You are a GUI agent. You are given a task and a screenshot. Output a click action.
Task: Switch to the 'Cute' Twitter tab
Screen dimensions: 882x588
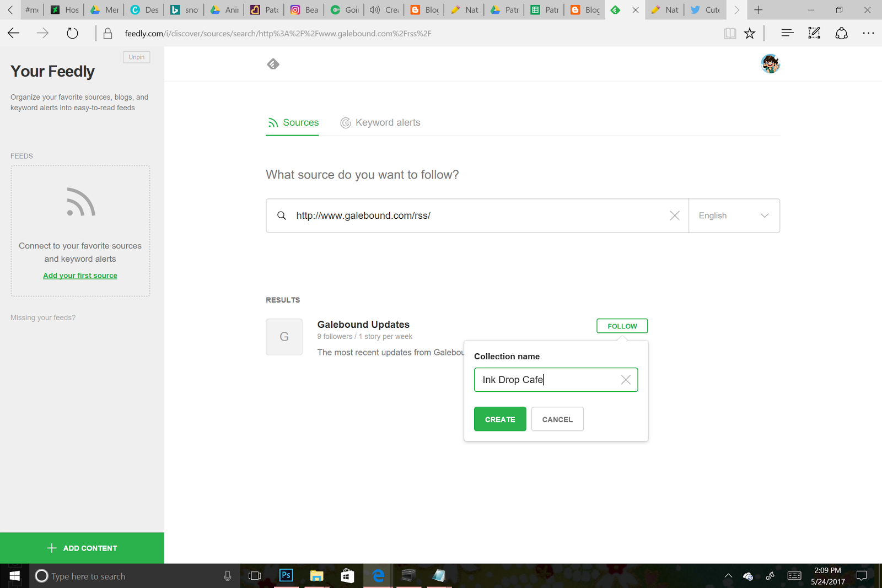click(x=705, y=10)
